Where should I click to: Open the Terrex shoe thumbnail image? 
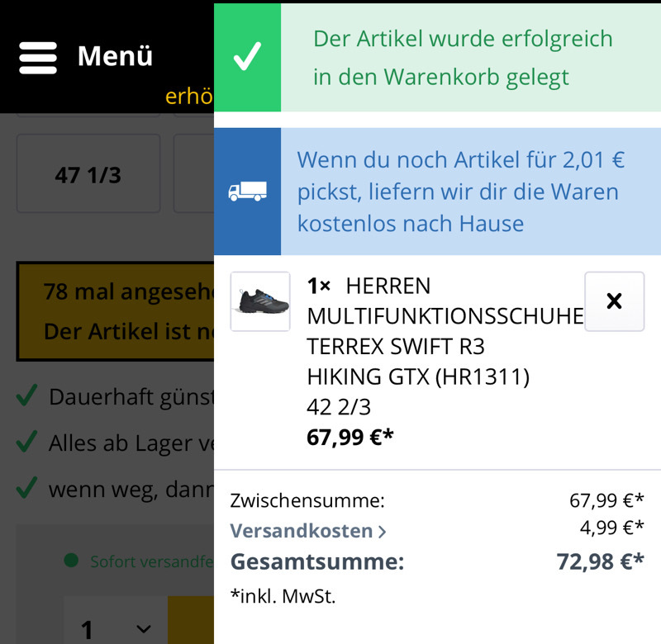pyautogui.click(x=260, y=301)
